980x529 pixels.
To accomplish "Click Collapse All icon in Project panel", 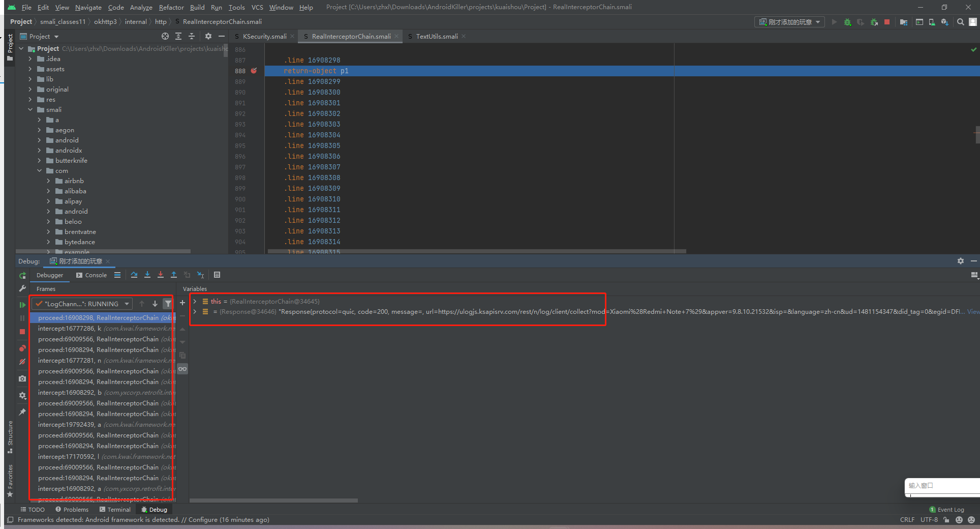I will click(x=192, y=36).
